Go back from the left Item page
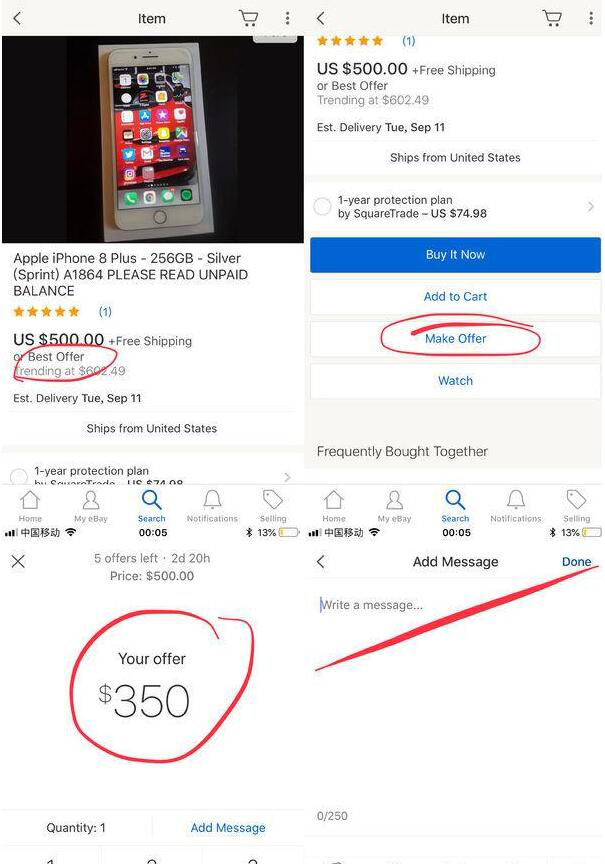This screenshot has width=605, height=864. (x=18, y=18)
